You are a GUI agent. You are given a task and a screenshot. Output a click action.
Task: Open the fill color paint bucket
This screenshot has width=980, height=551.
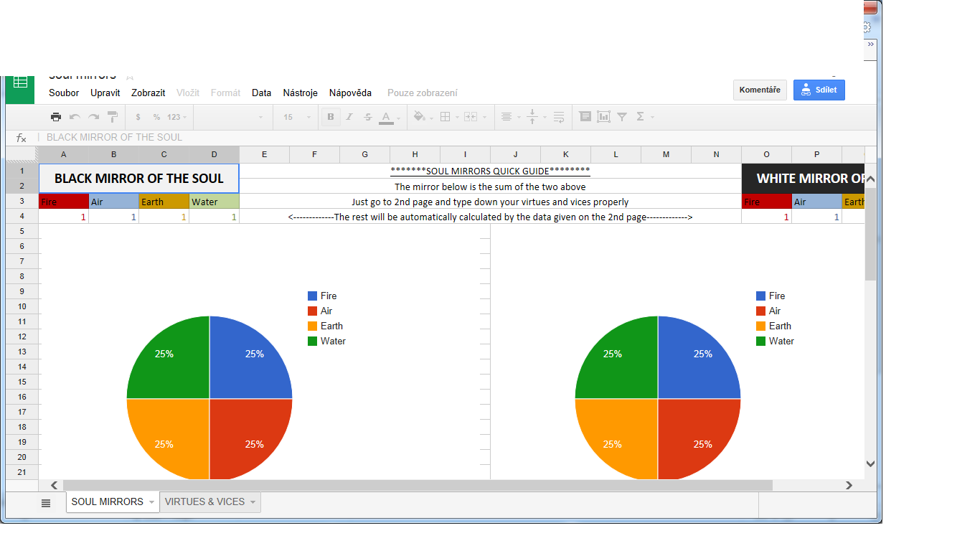click(x=420, y=117)
